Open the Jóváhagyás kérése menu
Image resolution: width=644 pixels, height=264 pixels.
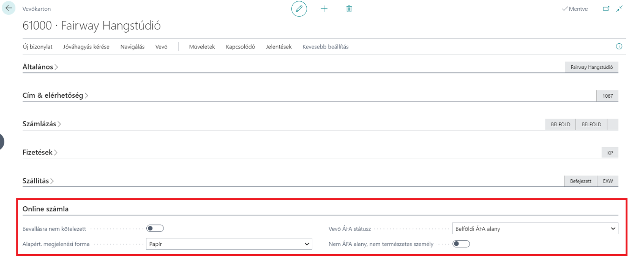point(86,47)
